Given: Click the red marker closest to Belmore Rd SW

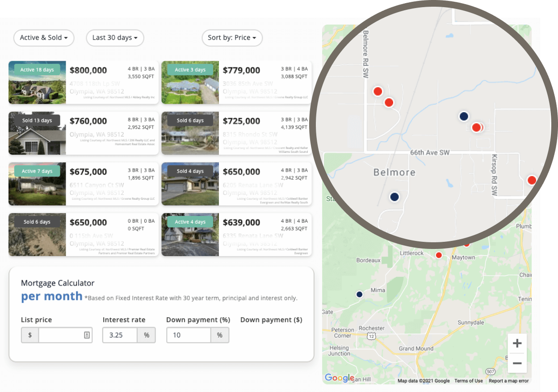Looking at the screenshot, I should [378, 91].
